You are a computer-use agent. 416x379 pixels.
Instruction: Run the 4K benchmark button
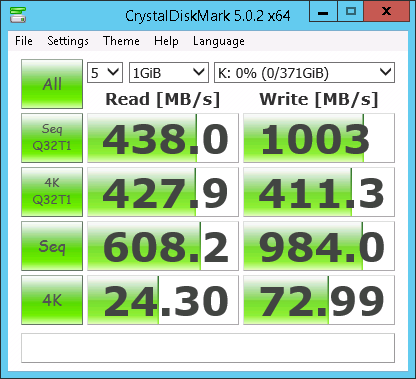tap(52, 300)
